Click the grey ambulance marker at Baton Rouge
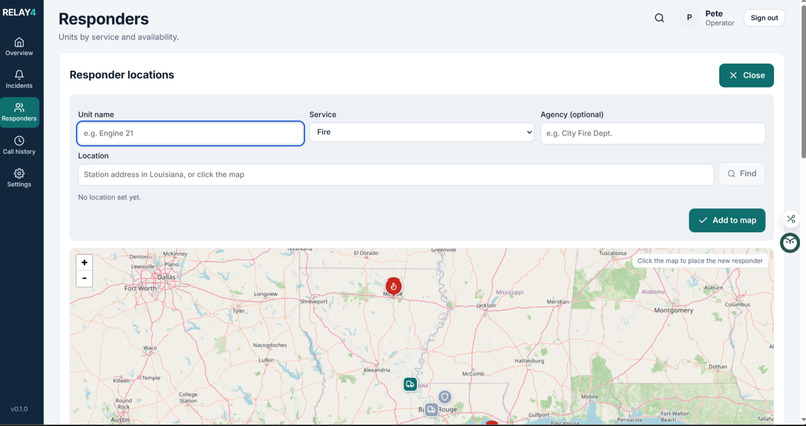Image resolution: width=806 pixels, height=426 pixels. pyautogui.click(x=431, y=410)
